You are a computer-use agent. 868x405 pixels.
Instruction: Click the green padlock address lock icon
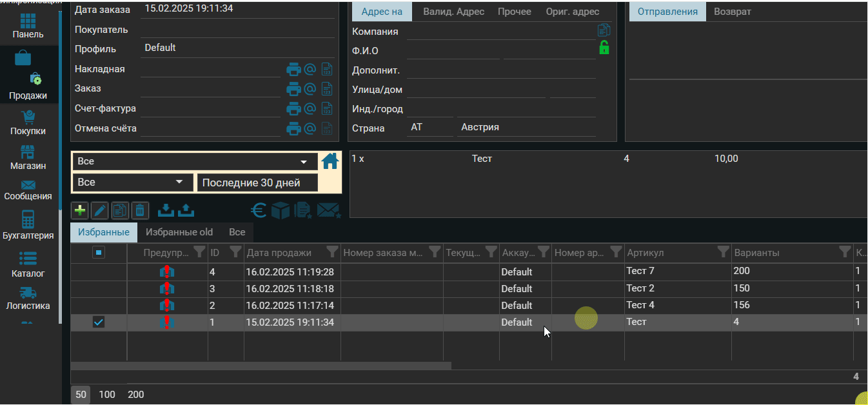pyautogui.click(x=604, y=48)
